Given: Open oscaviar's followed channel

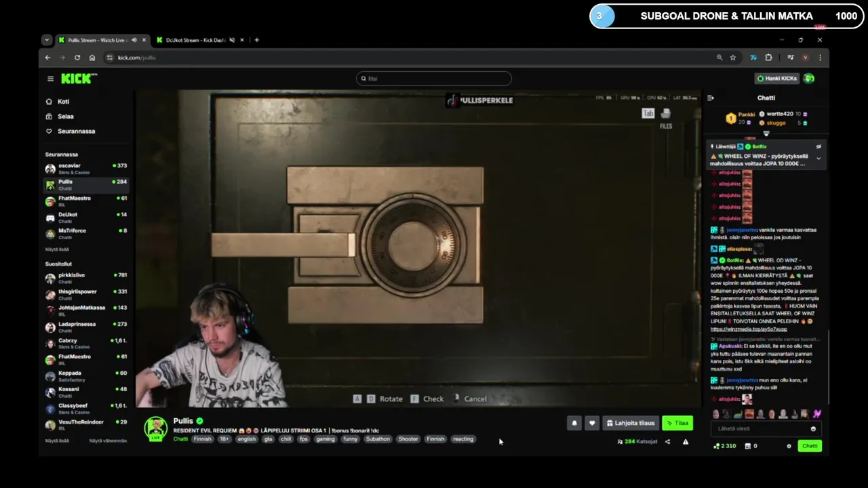Looking at the screenshot, I should pos(86,168).
